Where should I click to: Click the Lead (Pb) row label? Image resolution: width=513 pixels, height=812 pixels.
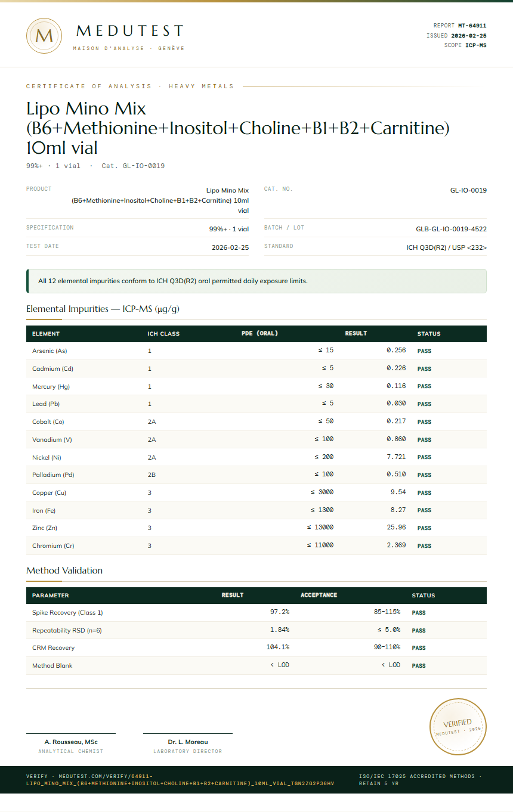pos(46,404)
